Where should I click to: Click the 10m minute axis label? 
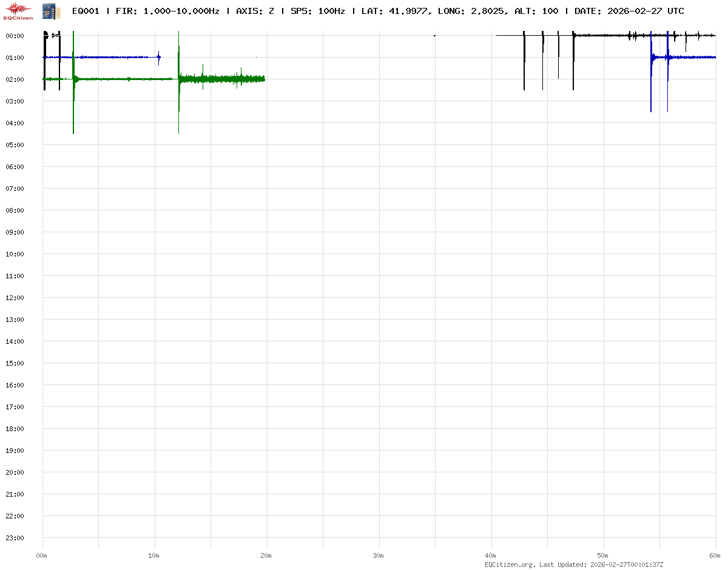(154, 555)
